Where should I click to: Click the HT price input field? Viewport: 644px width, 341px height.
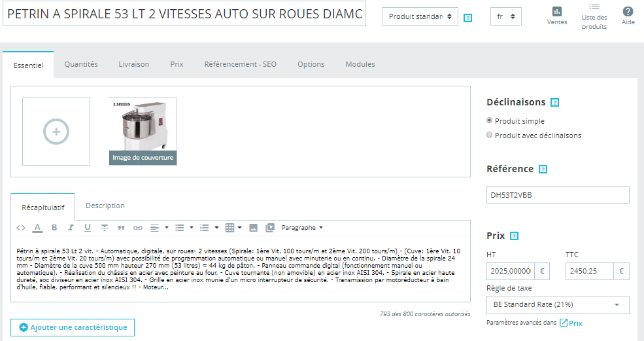point(511,272)
